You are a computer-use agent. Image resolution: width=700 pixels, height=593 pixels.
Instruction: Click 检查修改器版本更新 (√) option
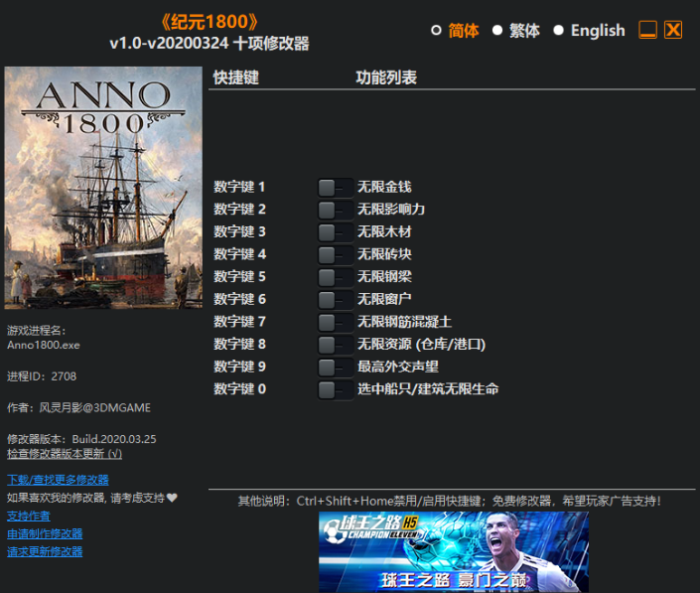click(65, 454)
